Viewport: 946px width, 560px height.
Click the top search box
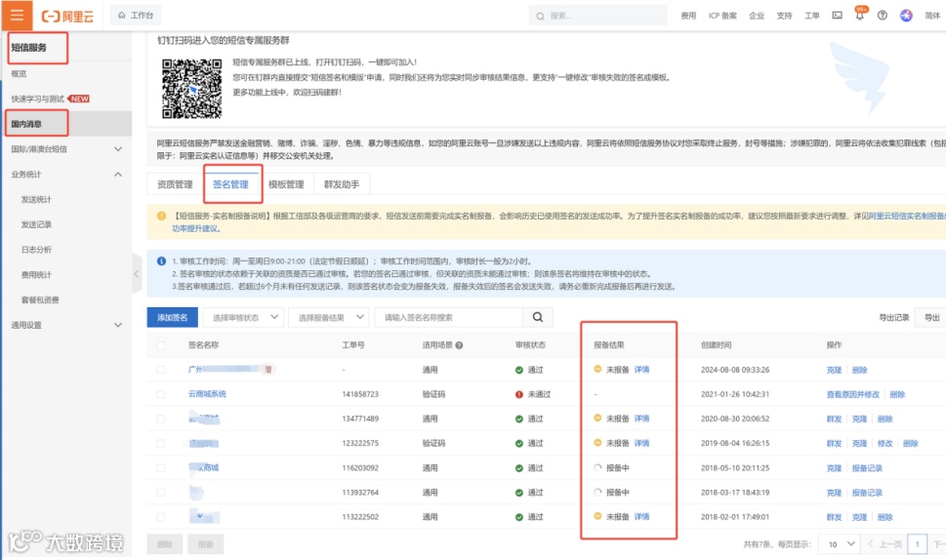click(597, 16)
